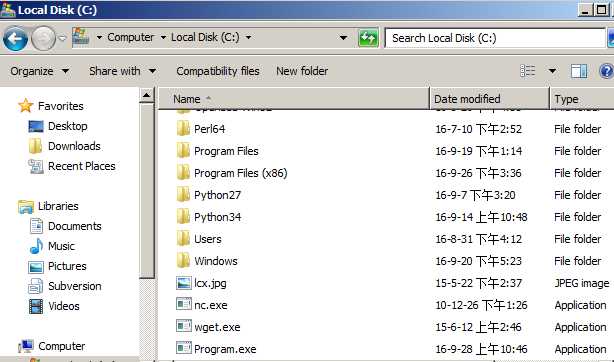
Task: Change the view using the views icon
Action: coord(527,71)
